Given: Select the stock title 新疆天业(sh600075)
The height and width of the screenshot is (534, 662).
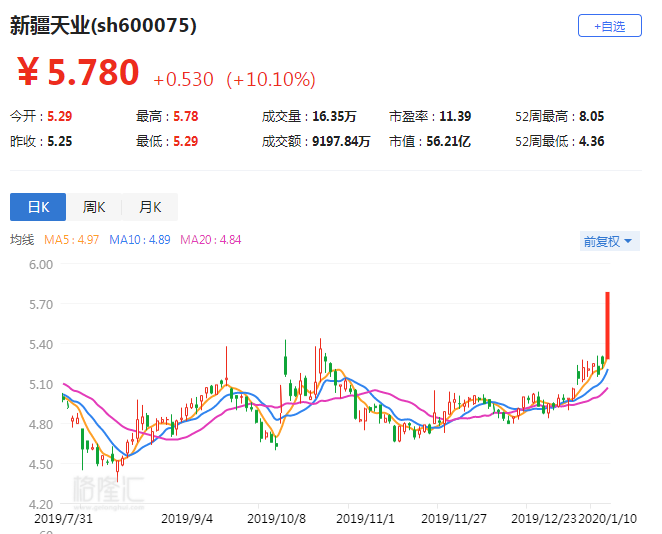Looking at the screenshot, I should click(x=103, y=25).
